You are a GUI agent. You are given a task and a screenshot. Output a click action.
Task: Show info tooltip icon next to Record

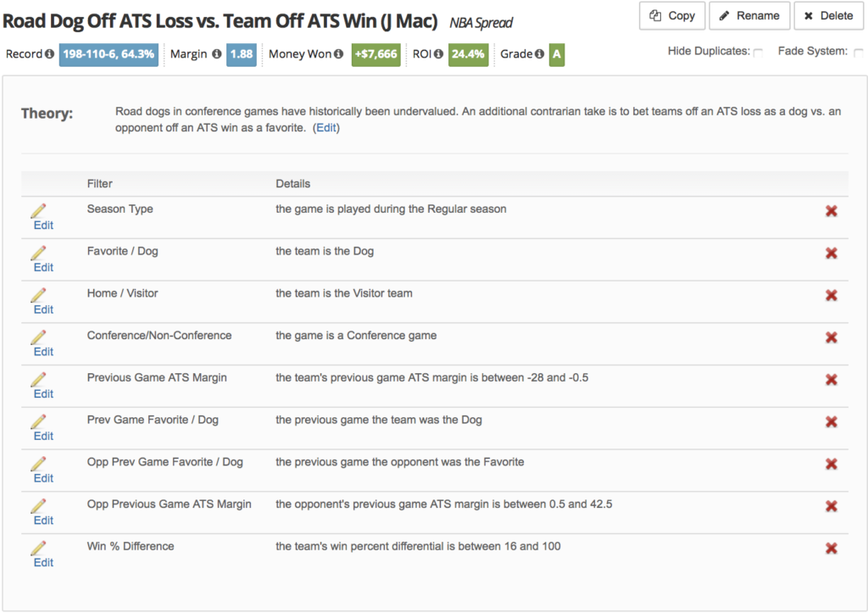pos(49,53)
